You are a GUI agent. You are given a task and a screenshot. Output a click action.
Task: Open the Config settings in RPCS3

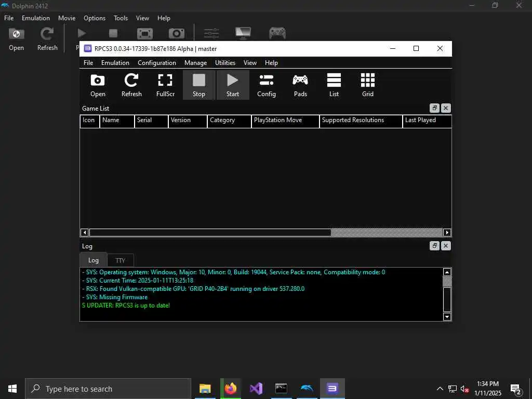267,85
